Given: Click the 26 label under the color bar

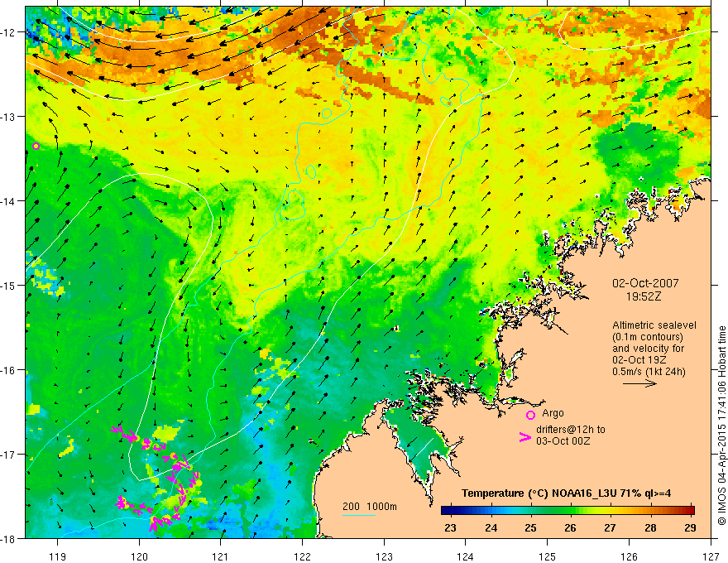Looking at the screenshot, I should click(x=571, y=527).
